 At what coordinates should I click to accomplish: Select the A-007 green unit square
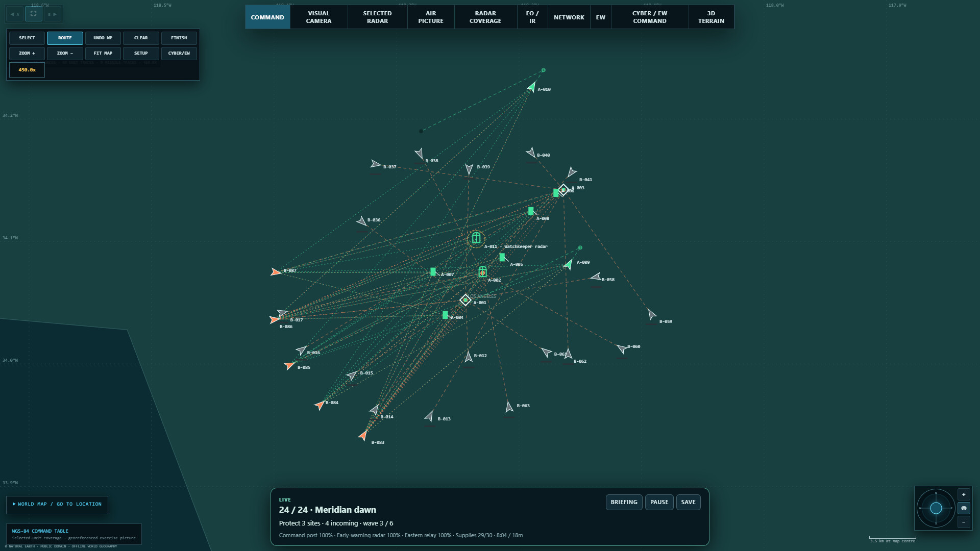pyautogui.click(x=433, y=272)
